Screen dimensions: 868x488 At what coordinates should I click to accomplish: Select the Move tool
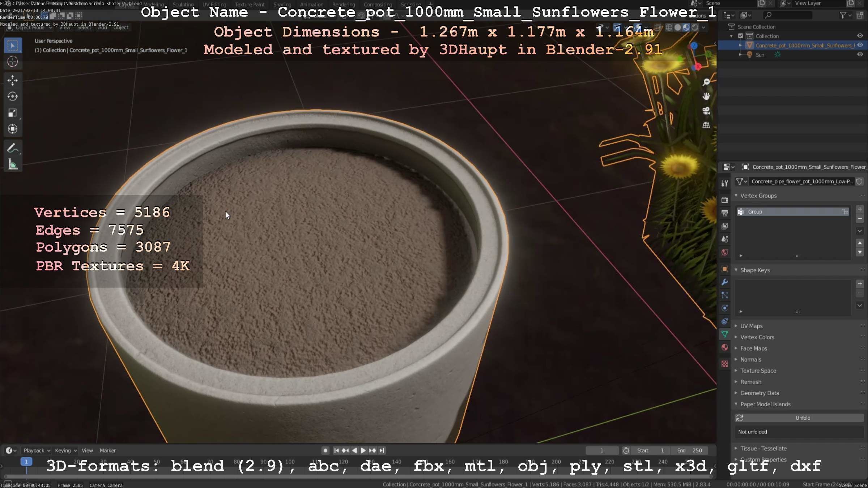(13, 80)
